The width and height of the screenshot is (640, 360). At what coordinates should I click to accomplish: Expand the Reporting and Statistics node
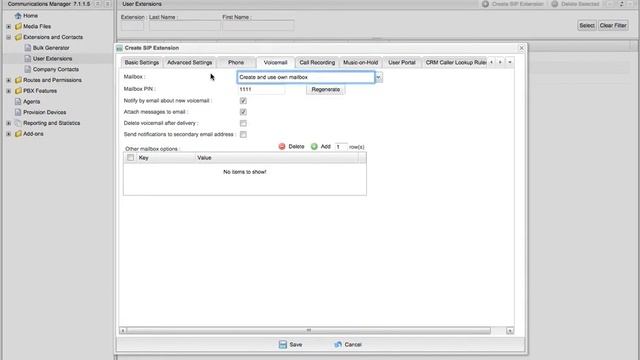coord(9,123)
